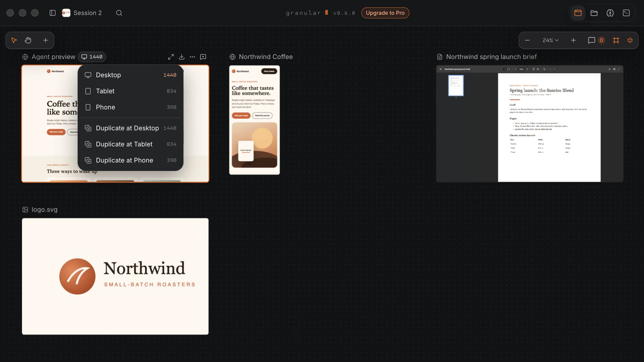The width and height of the screenshot is (644, 362).
Task: Open the comments bubble icon
Action: point(592,40)
